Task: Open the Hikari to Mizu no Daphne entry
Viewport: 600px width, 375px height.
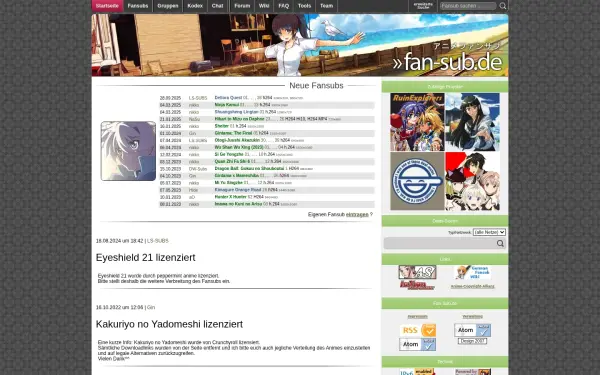Action: (x=239, y=119)
